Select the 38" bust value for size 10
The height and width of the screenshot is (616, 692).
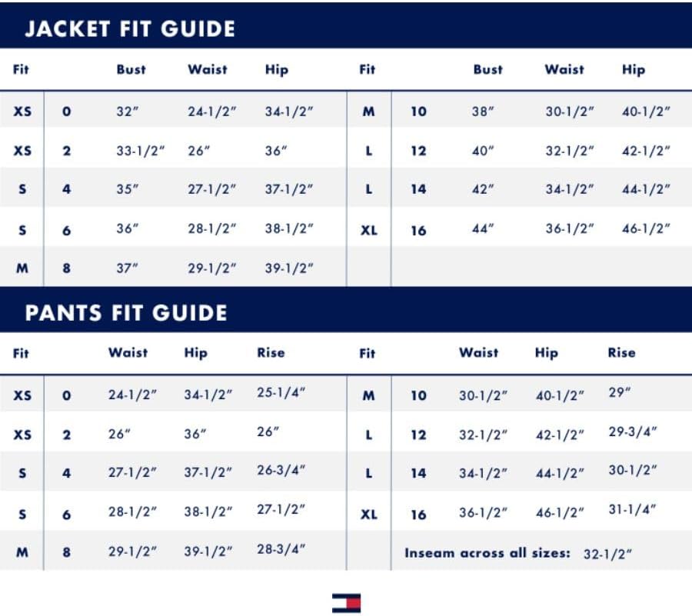(483, 112)
